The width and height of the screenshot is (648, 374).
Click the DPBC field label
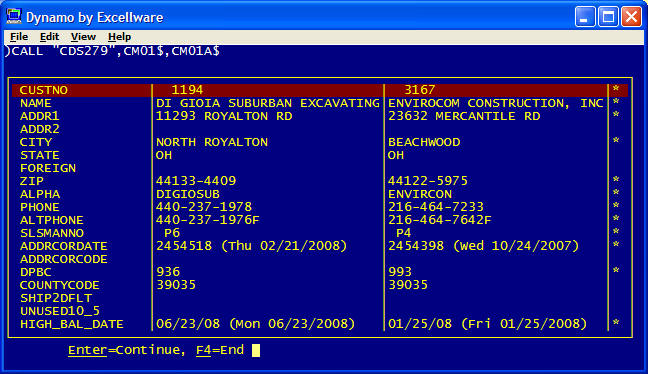(x=36, y=272)
